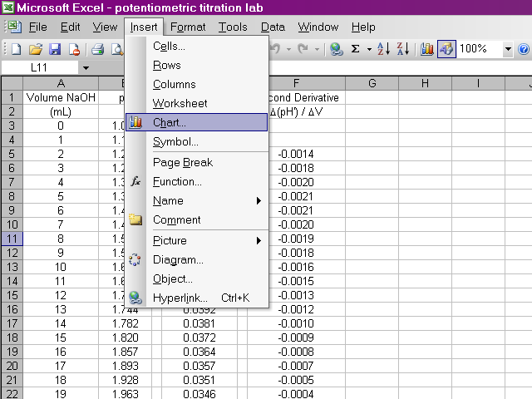The height and width of the screenshot is (399, 532).
Task: Expand the Picture submenu
Action: pos(259,240)
